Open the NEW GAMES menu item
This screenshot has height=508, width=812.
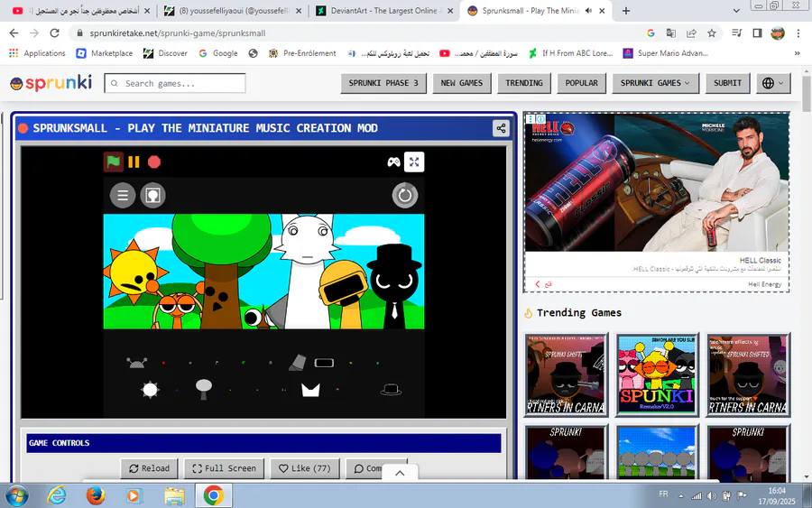(x=461, y=83)
